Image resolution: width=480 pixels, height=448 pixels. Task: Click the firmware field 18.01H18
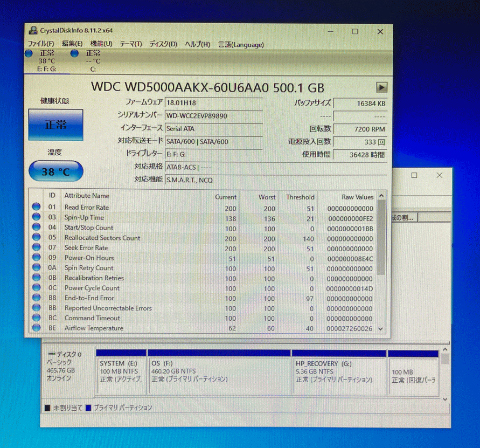pyautogui.click(x=214, y=103)
